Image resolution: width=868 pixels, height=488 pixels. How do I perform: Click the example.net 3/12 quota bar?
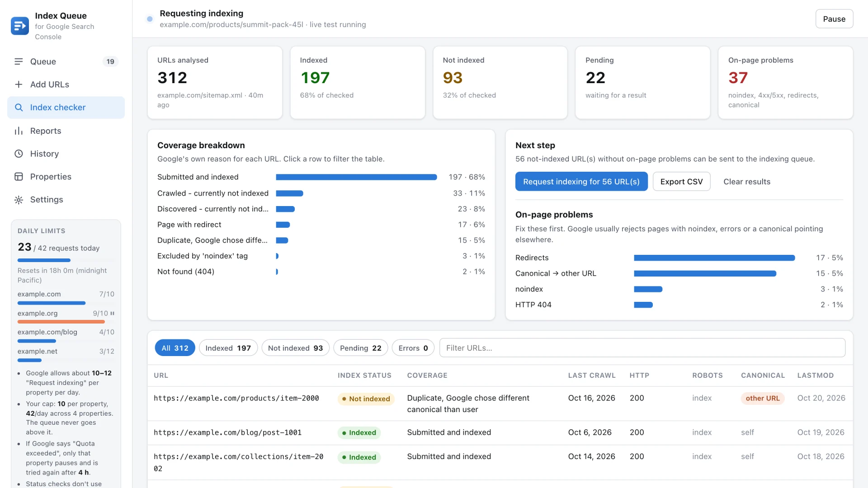point(66,360)
